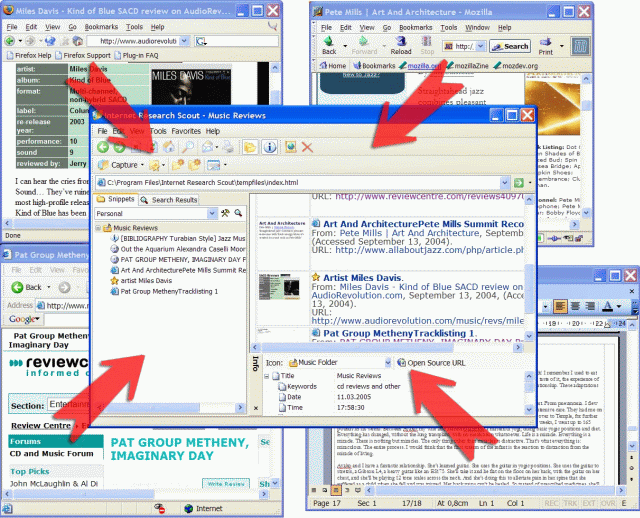Click the Reload icon in the Firefox window

click(50, 41)
